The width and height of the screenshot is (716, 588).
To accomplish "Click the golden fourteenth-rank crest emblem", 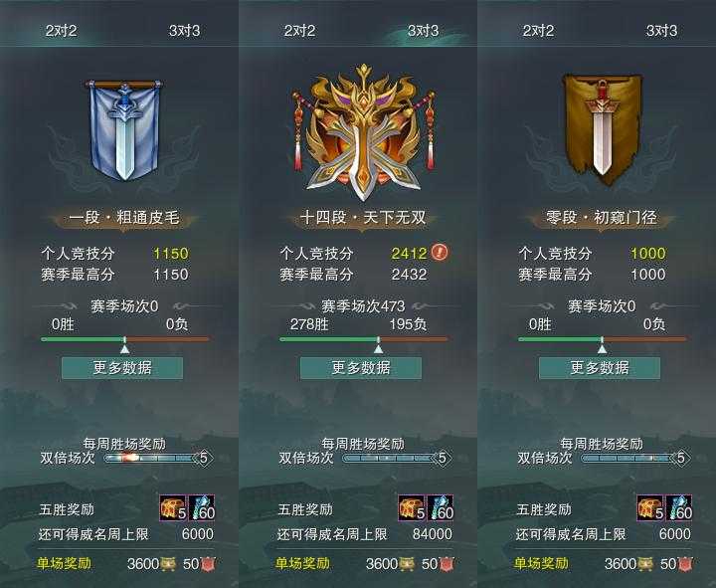I will 364,132.
